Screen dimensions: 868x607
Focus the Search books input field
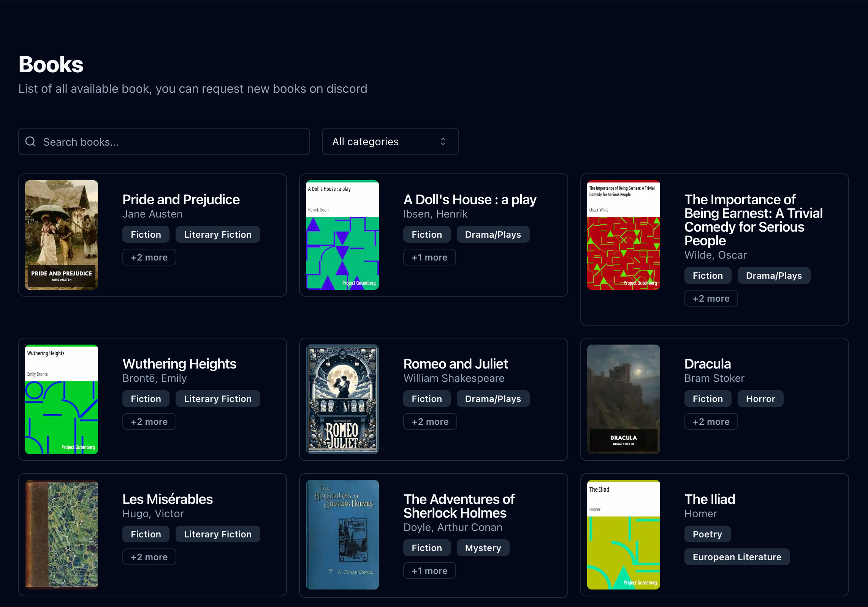[x=164, y=141]
